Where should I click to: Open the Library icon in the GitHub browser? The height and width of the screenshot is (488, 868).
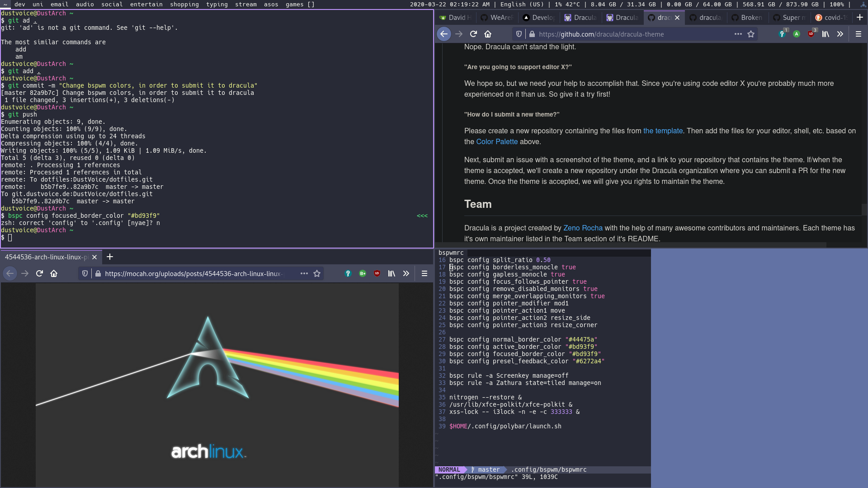[x=826, y=34]
